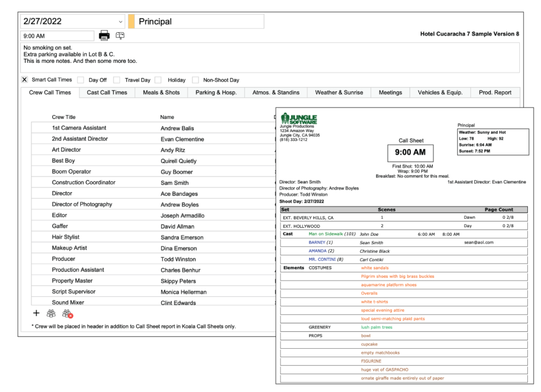Click the Principal unit name field
Viewport: 541px width, 392px height.
point(199,21)
